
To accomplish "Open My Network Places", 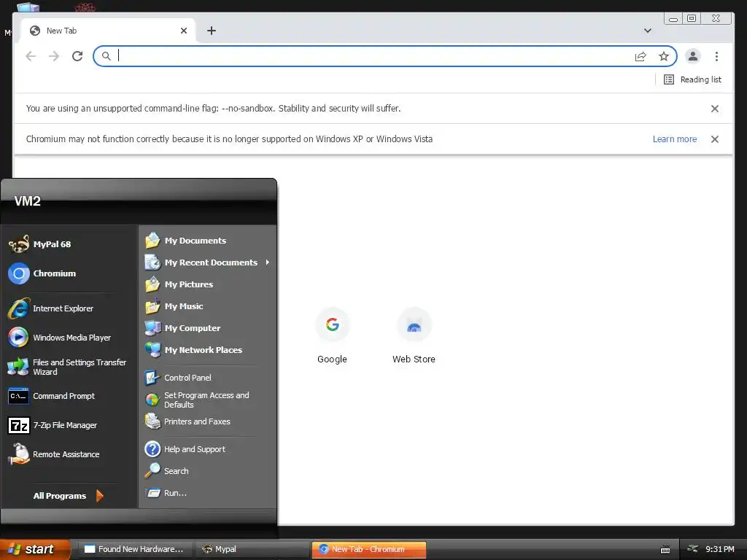I will point(194,350).
